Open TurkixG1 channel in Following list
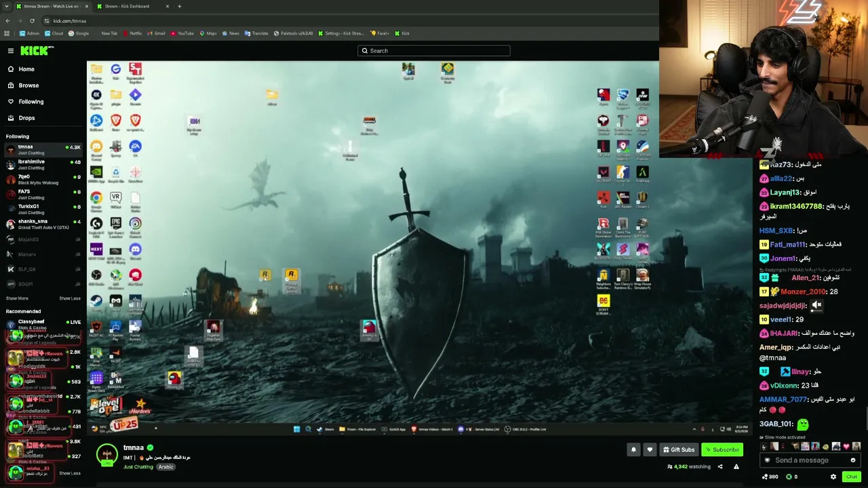 click(x=43, y=209)
